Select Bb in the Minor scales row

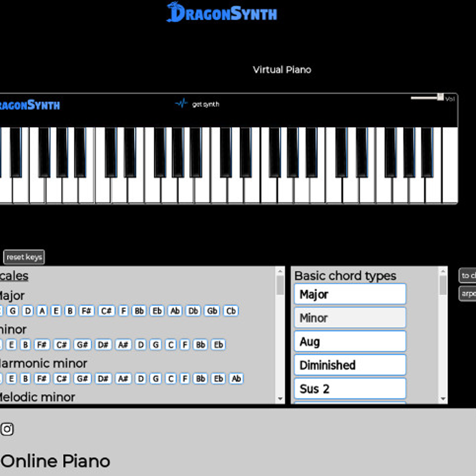[x=200, y=345]
